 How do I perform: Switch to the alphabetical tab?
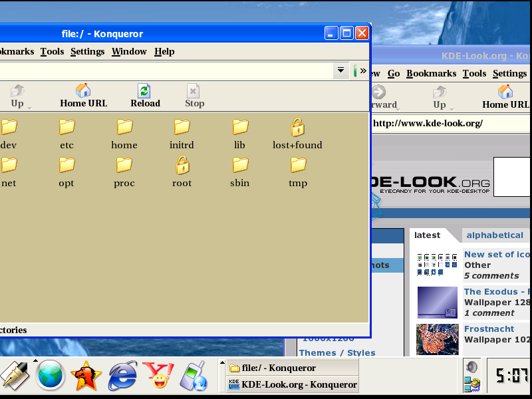(495, 235)
